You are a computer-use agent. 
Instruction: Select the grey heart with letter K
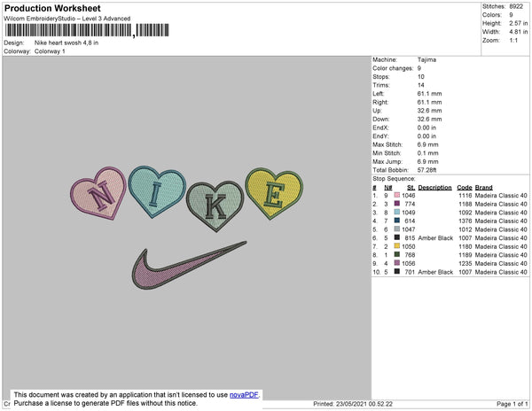(x=215, y=205)
